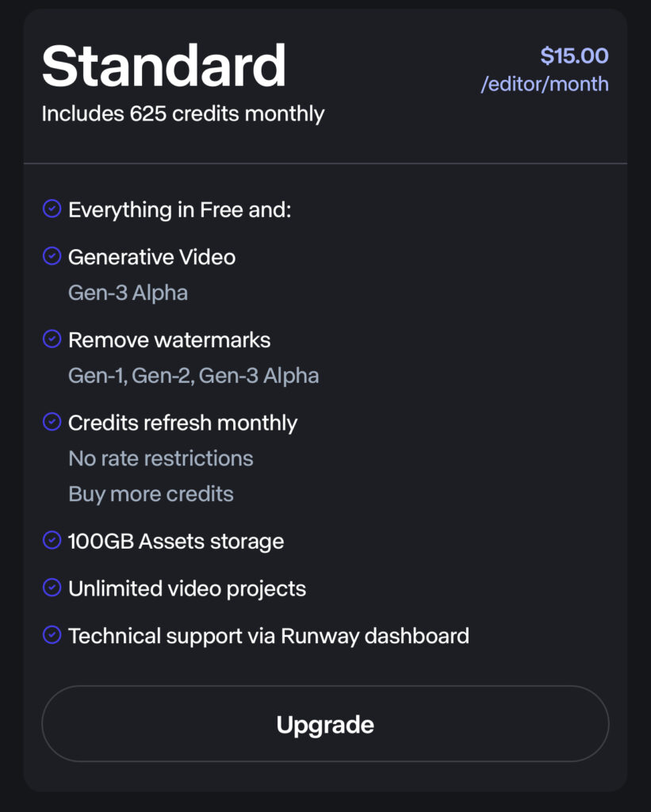Click the 'No rate restrictions' line

[x=161, y=458]
